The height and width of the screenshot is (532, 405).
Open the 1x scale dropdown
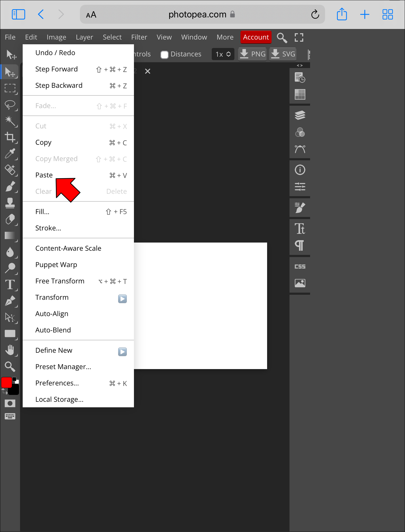click(x=223, y=54)
